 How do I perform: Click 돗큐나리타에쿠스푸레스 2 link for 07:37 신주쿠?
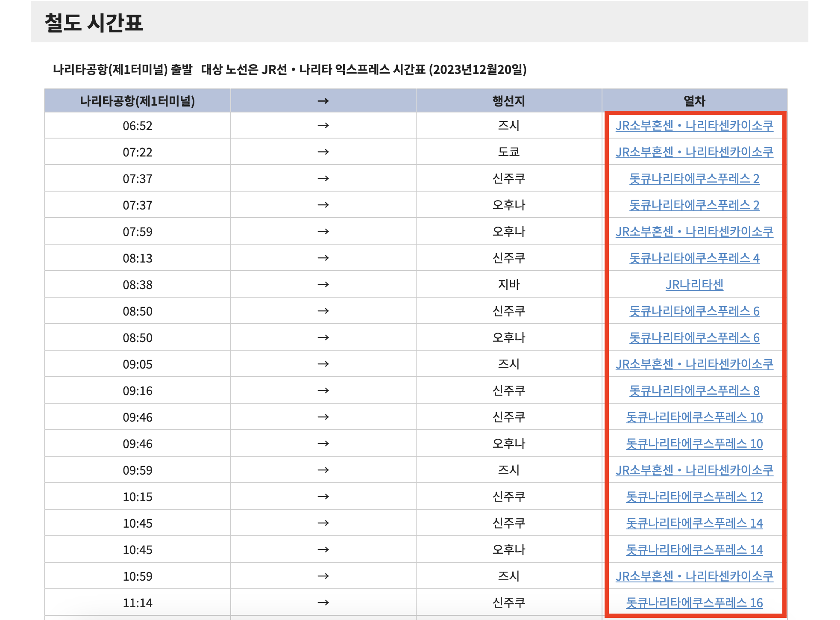694,179
